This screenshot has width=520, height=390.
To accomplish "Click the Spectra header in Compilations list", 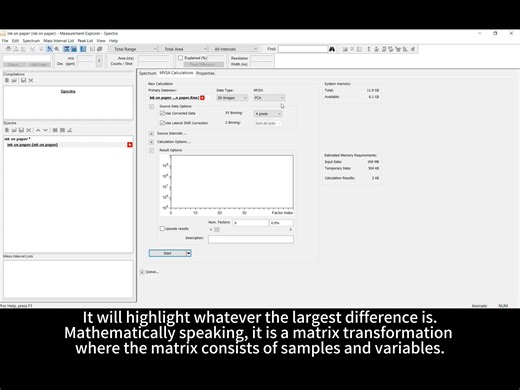I will [x=68, y=91].
